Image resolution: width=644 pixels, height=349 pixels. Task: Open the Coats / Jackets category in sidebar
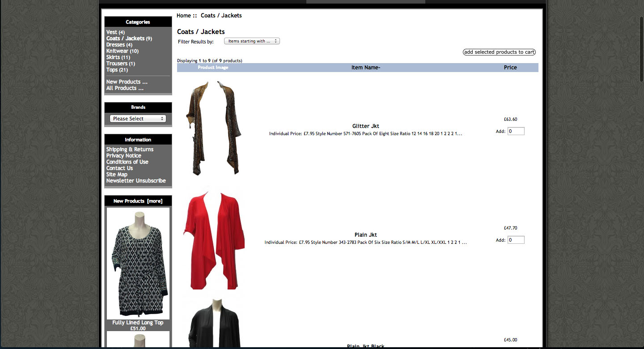(129, 38)
